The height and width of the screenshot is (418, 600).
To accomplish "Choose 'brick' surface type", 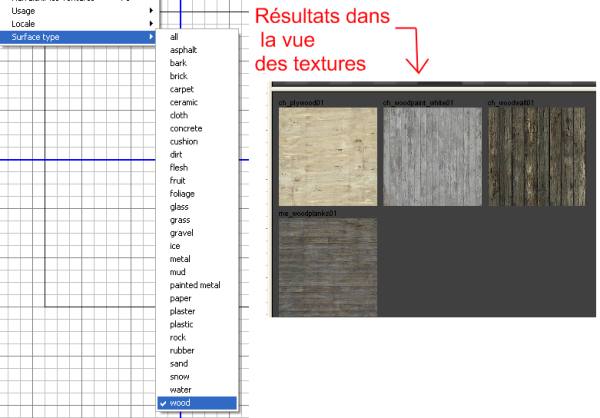I will (x=197, y=76).
